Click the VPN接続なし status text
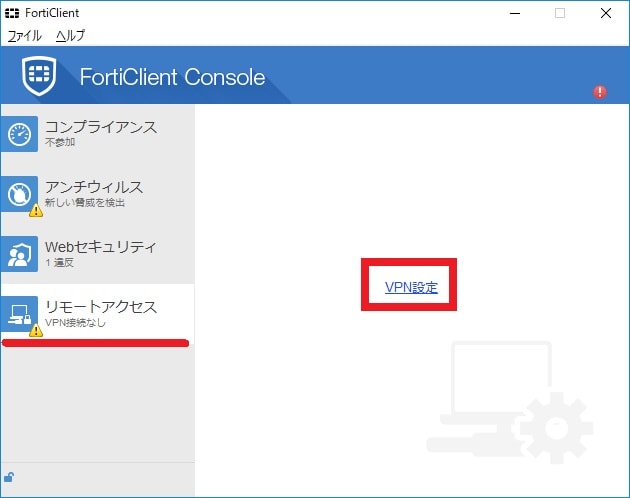630x498 pixels. (x=75, y=322)
